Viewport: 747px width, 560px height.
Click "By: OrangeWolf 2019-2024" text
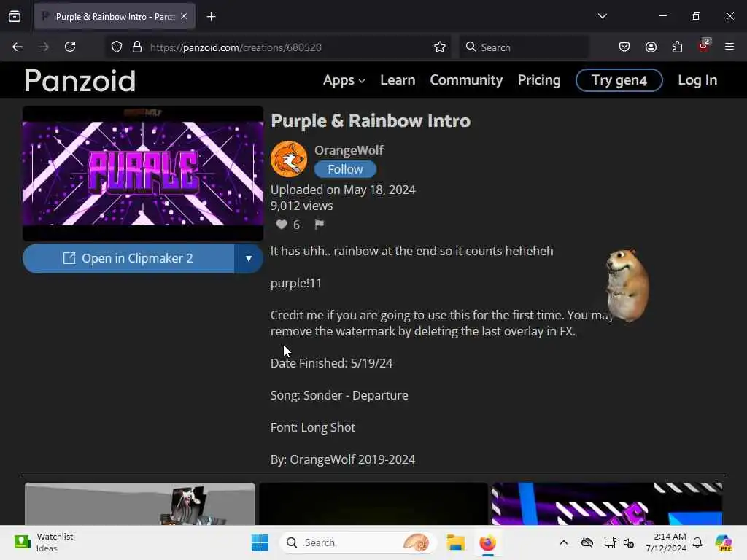point(343,459)
